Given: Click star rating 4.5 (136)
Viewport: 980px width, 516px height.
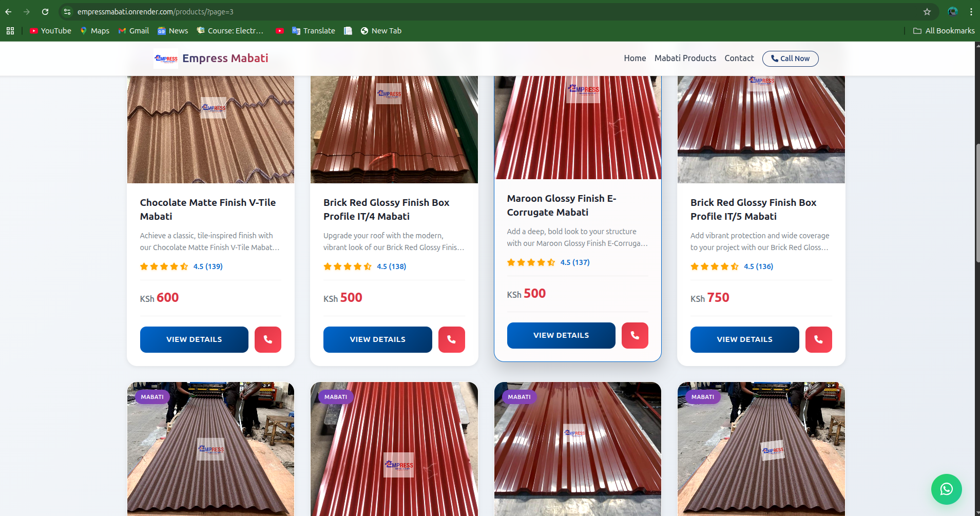Looking at the screenshot, I should coord(732,266).
